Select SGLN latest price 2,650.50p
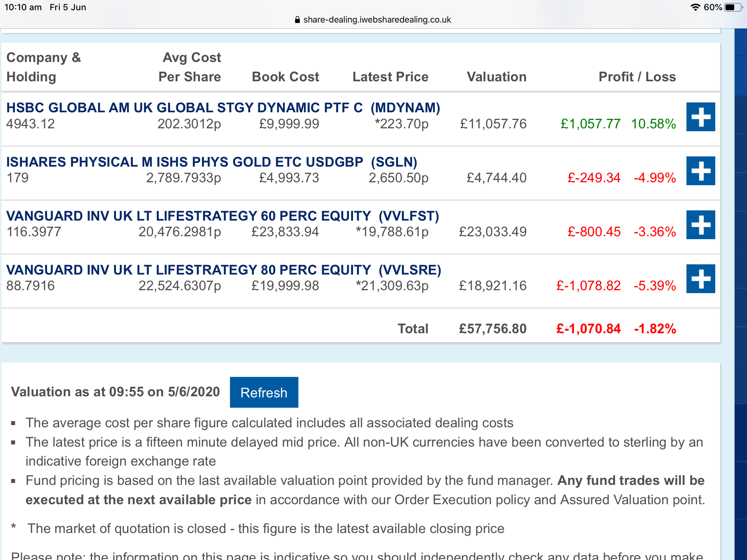Screen dimensions: 747x560 (x=399, y=178)
